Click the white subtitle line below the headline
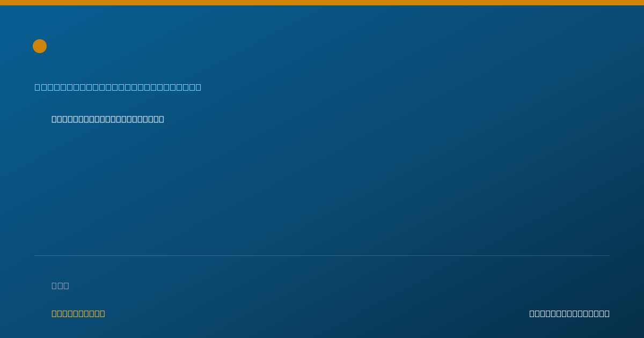This screenshot has height=338, width=644. [108, 119]
